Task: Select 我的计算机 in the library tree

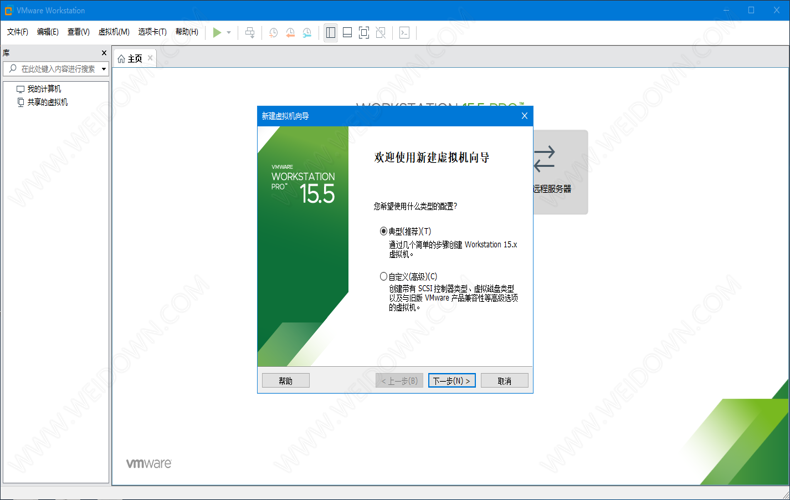Action: [44, 89]
